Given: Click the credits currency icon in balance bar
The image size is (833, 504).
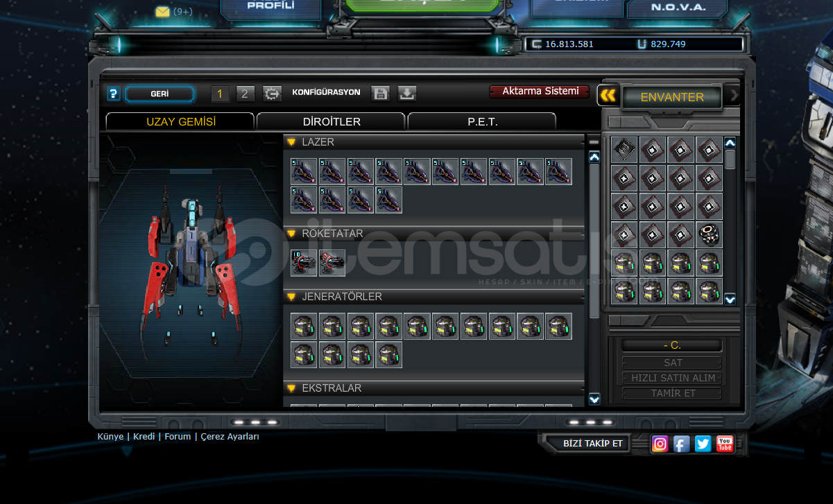Looking at the screenshot, I should click(x=536, y=44).
